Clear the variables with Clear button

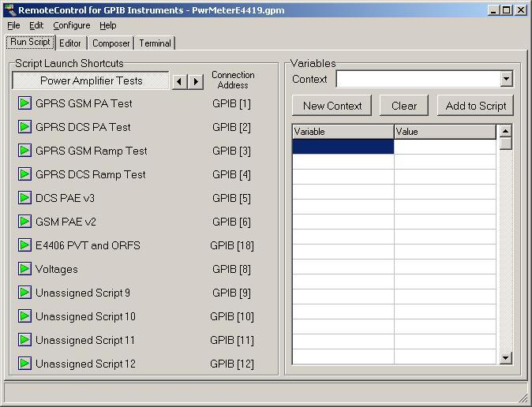click(x=403, y=106)
